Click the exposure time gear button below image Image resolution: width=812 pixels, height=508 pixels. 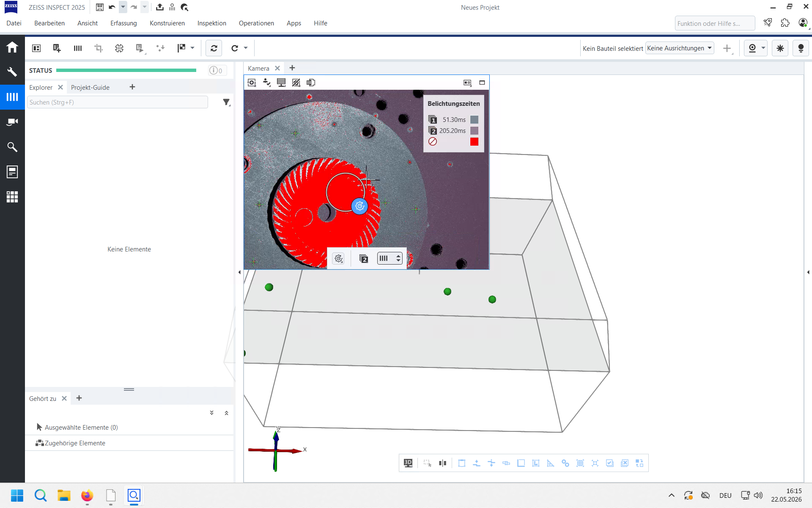(339, 259)
